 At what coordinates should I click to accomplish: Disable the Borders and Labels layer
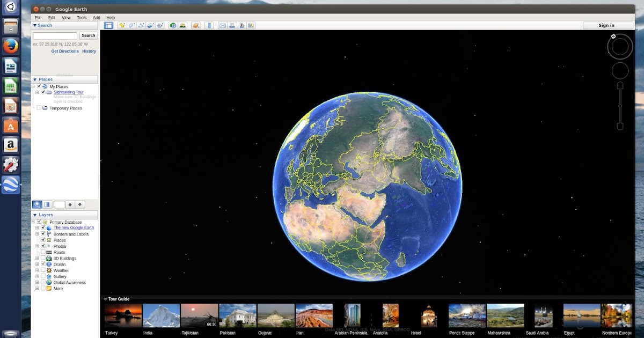click(x=43, y=234)
